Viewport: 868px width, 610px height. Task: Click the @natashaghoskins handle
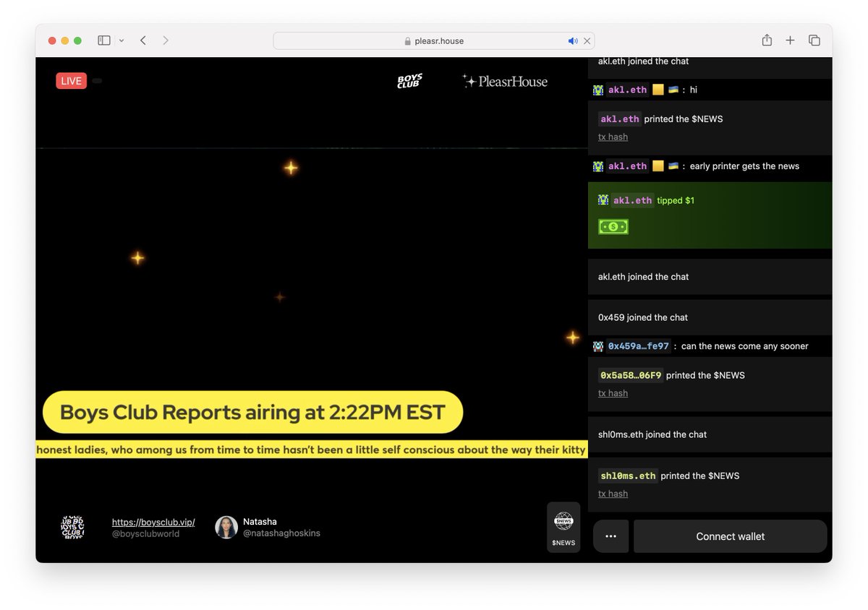click(x=281, y=533)
